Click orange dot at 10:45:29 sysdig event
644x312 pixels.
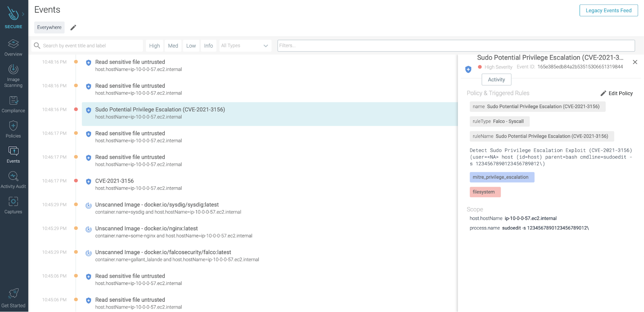point(76,204)
